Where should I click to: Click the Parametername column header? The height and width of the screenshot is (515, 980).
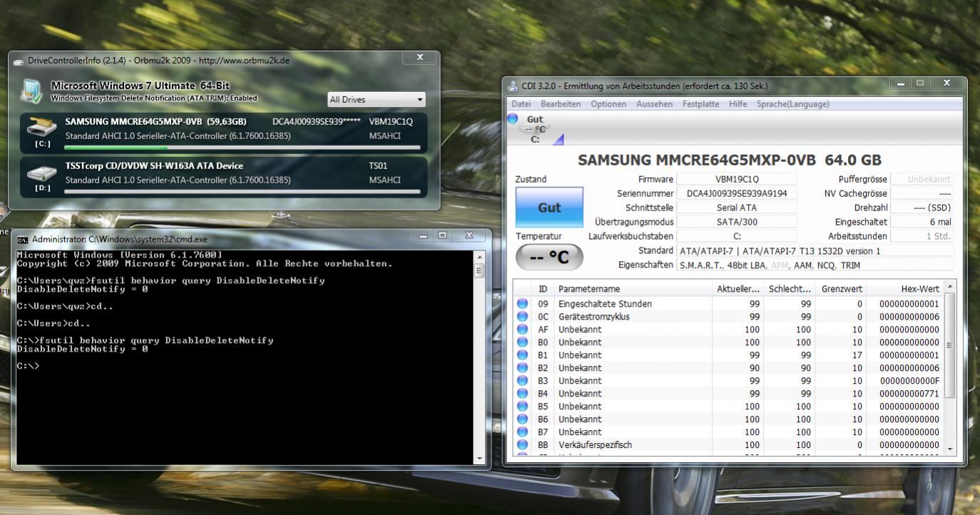633,289
